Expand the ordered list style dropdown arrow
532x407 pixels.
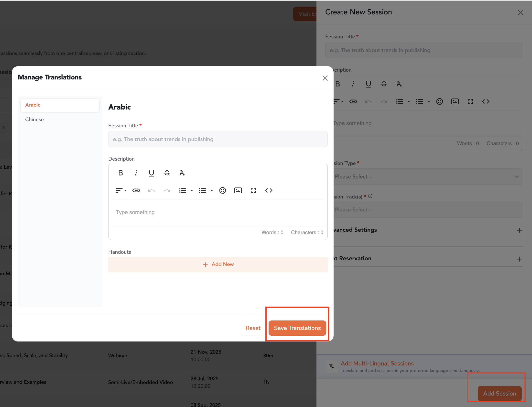coord(192,190)
